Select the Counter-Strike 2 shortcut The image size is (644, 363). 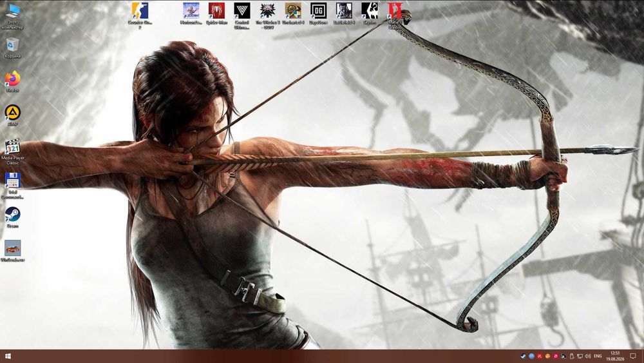(140, 15)
